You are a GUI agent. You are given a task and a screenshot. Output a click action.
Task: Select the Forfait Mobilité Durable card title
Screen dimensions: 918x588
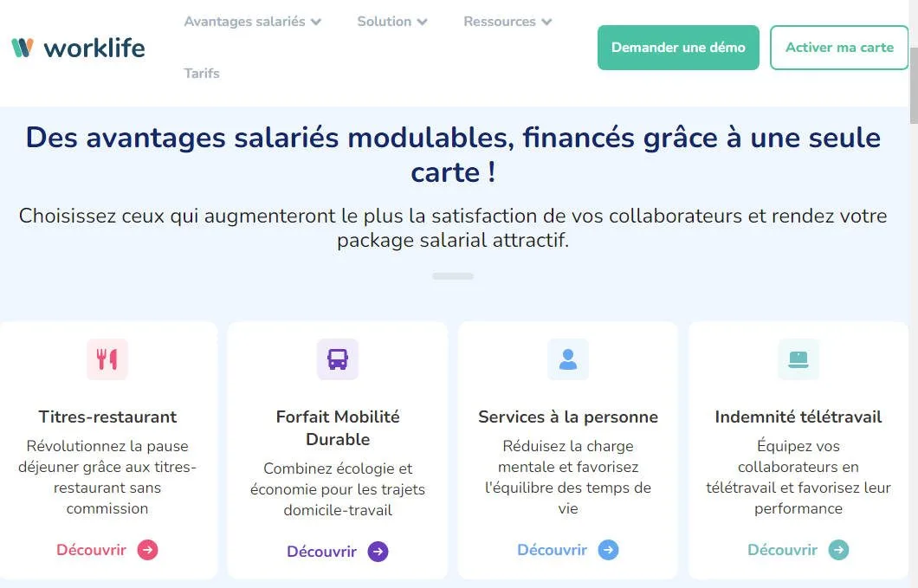point(338,428)
